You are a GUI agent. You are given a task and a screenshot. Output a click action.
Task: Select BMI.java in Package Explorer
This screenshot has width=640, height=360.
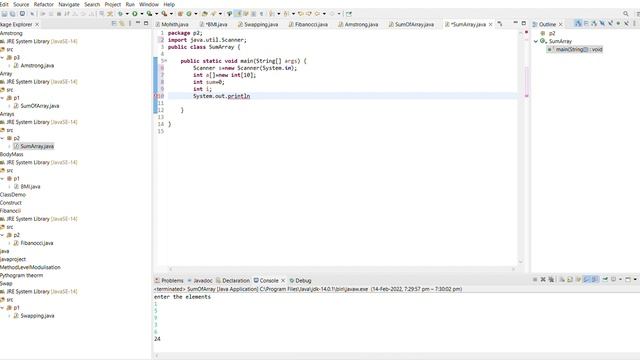click(x=27, y=187)
